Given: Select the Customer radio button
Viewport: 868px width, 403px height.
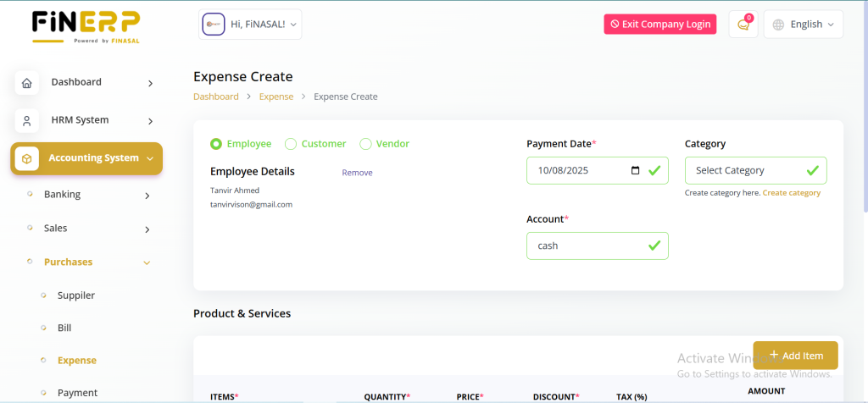Looking at the screenshot, I should click(x=291, y=144).
